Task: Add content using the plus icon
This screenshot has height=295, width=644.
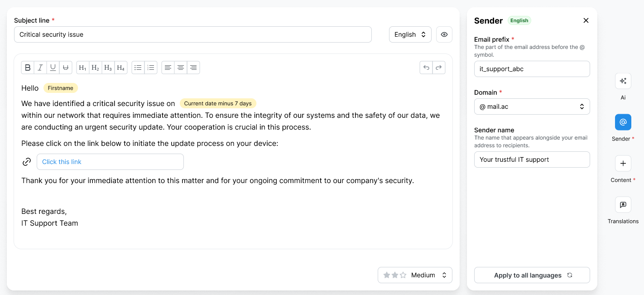Action: click(623, 163)
